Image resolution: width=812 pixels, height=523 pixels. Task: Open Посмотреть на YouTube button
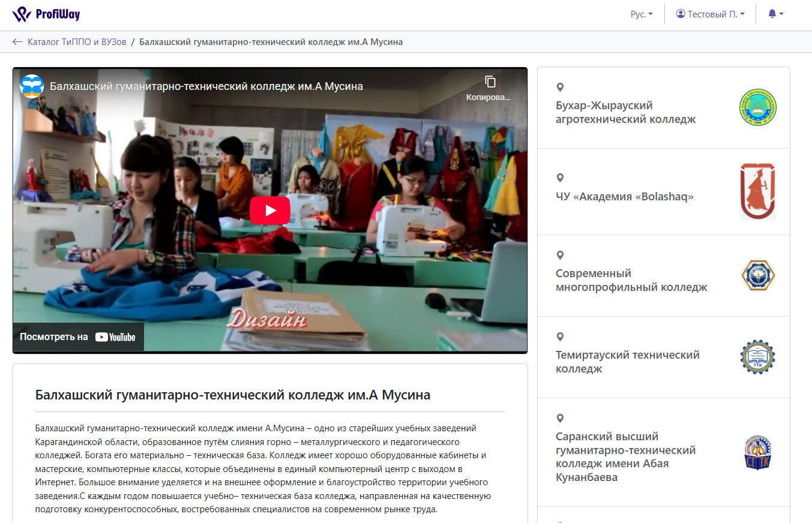click(x=78, y=337)
